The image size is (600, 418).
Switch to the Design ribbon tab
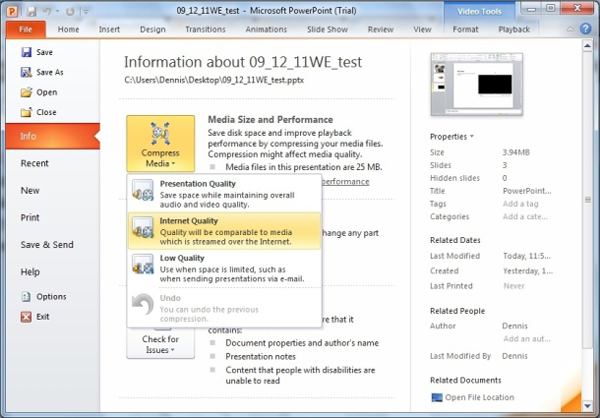(153, 29)
